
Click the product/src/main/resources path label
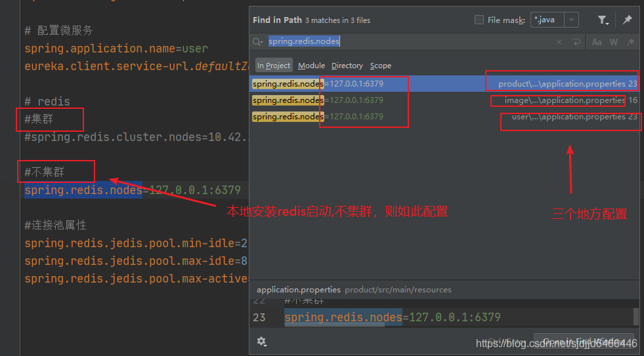coord(398,290)
